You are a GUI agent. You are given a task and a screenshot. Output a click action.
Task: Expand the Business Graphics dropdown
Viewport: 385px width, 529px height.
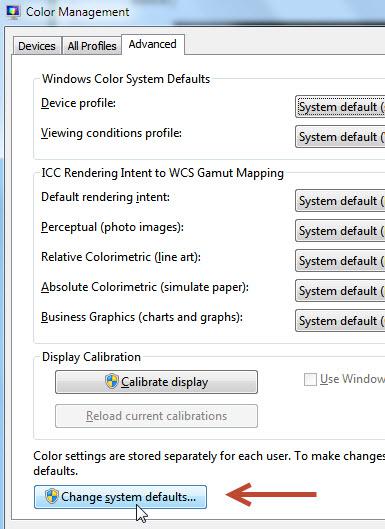pos(340,321)
